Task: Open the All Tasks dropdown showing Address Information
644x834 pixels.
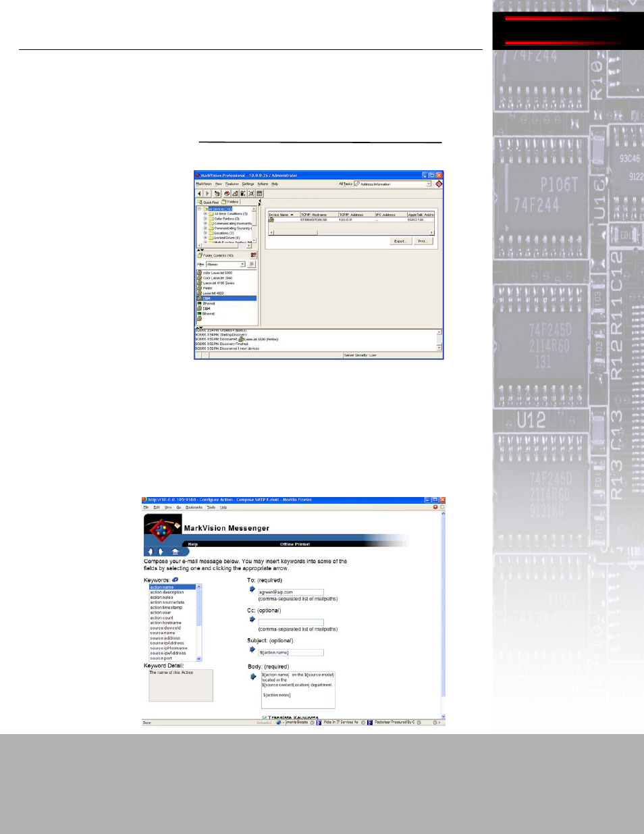Action: click(x=392, y=184)
